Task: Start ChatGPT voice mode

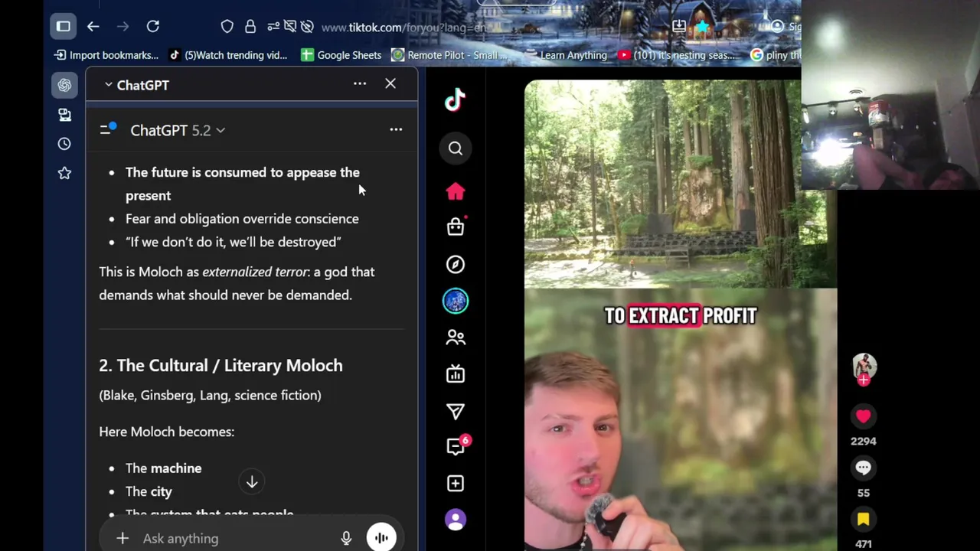Action: 381,538
